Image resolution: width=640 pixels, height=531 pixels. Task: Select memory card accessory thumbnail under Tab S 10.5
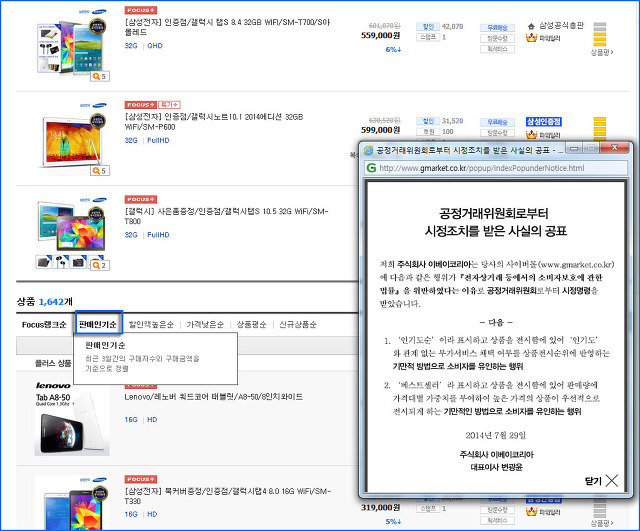coord(78,262)
